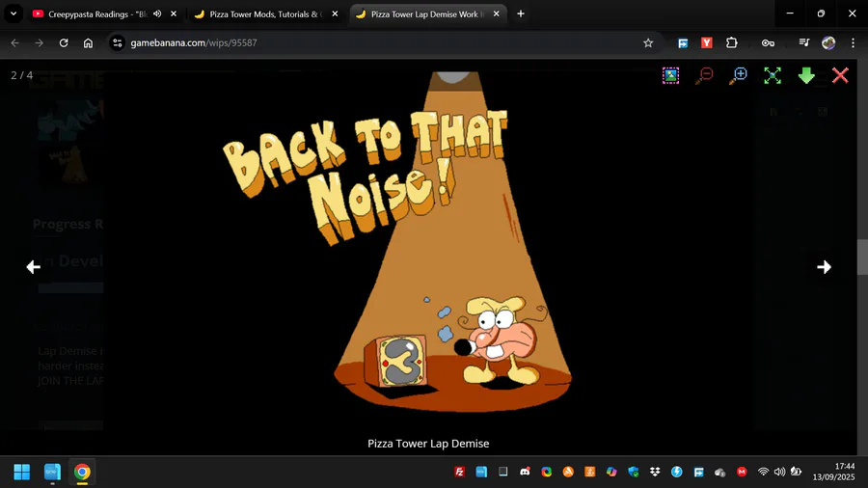Open the volume control
Image resolution: width=868 pixels, height=488 pixels.
tap(779, 472)
